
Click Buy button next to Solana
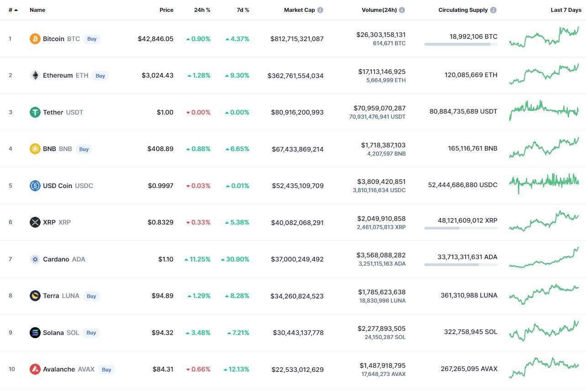point(91,333)
